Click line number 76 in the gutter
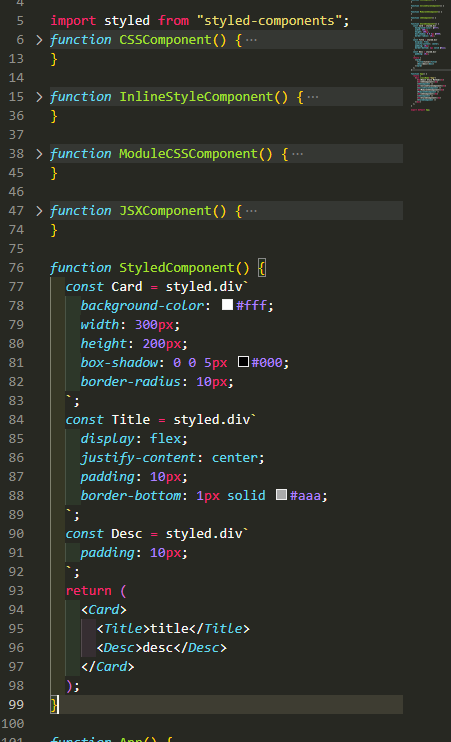 [16, 268]
